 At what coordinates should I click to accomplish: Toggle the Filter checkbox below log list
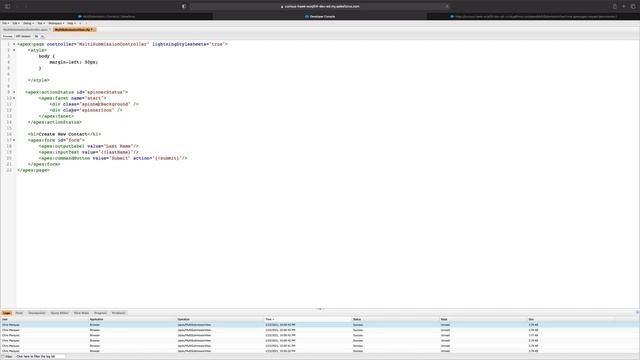(x=3, y=356)
